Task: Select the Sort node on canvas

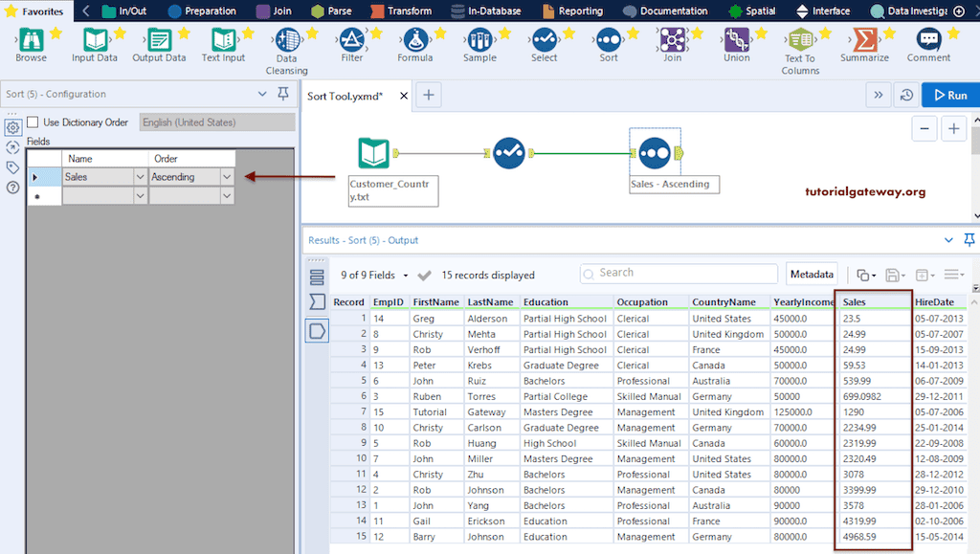Action: [x=653, y=152]
